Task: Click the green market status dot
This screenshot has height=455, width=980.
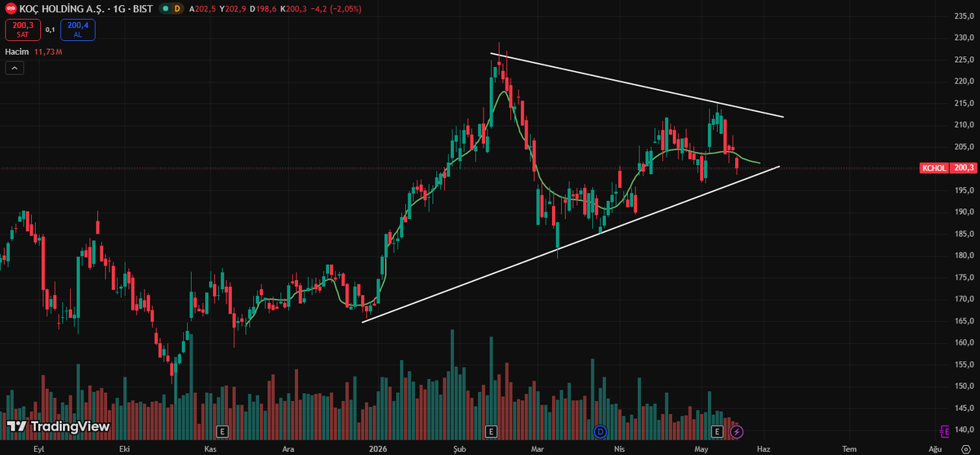Action: (x=165, y=8)
